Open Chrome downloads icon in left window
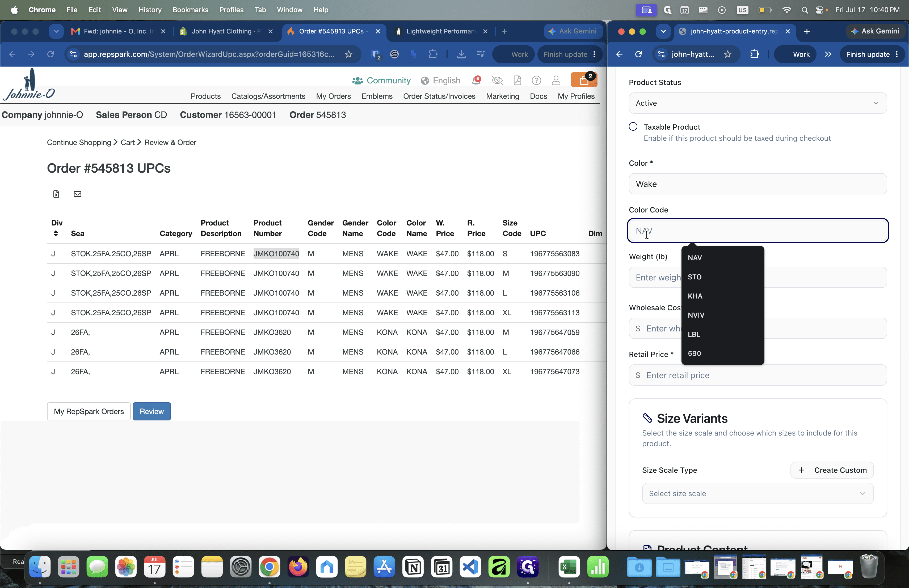 click(461, 54)
